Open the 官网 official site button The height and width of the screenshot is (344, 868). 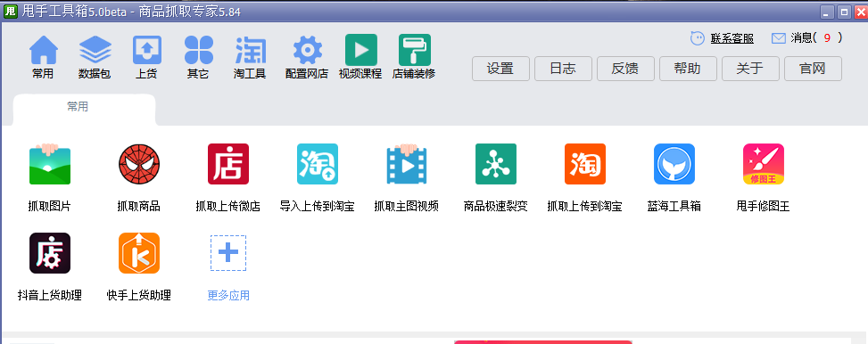[814, 69]
